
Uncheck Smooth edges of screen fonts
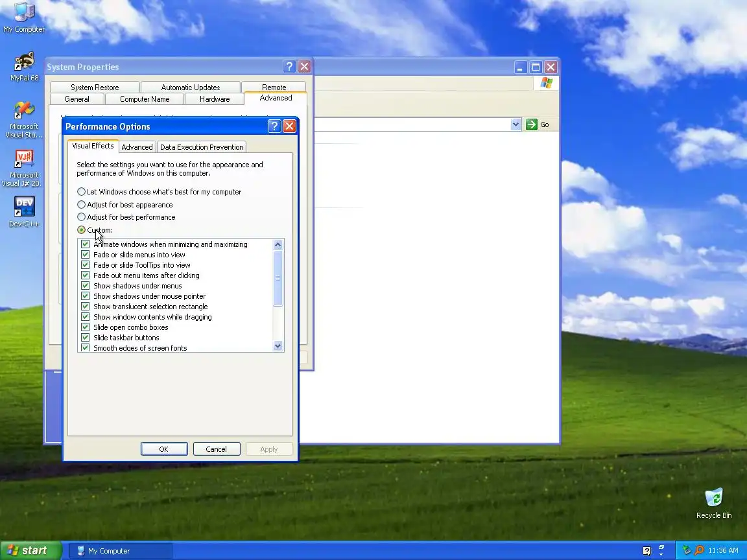tap(86, 348)
